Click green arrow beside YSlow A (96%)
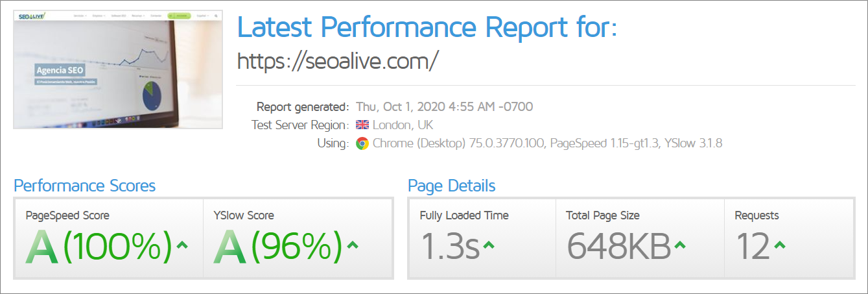This screenshot has width=868, height=294. (352, 245)
